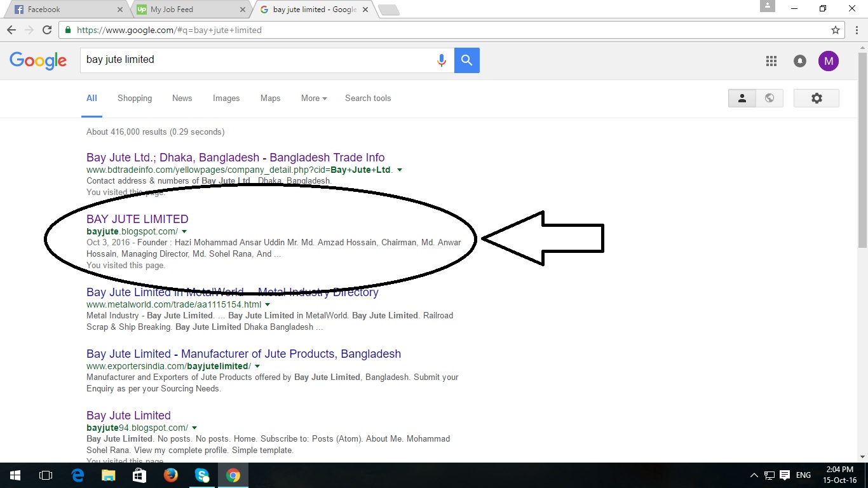Open the purple M account avatar
Screen dimensions: 868x488
tap(829, 61)
